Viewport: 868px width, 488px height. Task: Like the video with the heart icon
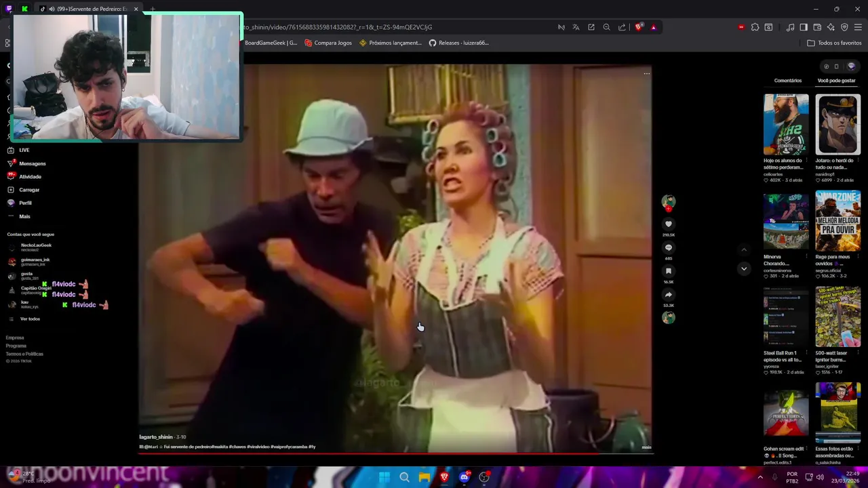669,224
